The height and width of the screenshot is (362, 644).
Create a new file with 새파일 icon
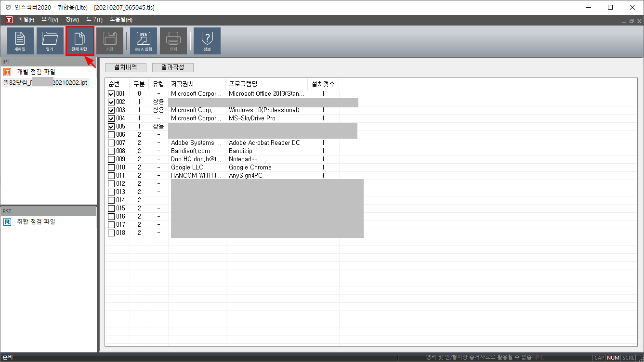pos(20,41)
